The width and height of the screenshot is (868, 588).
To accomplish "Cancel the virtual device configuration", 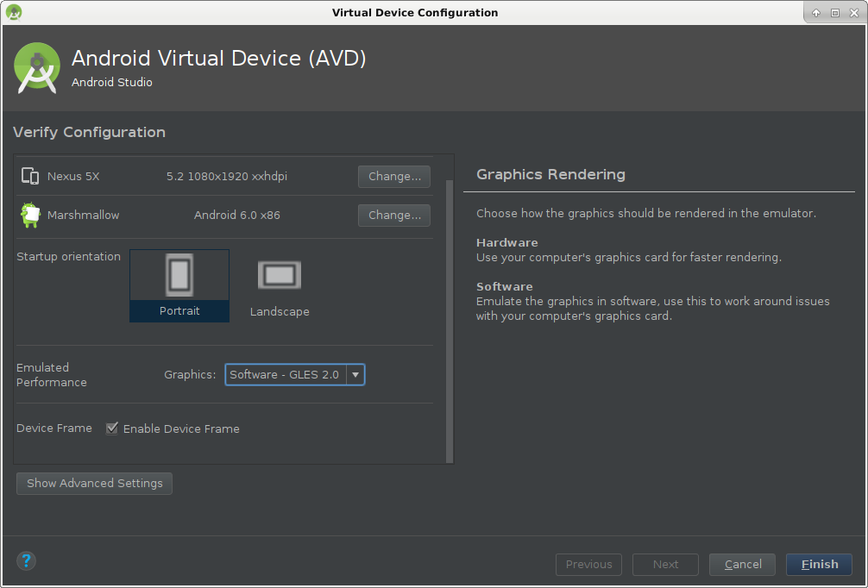I will tap(742, 564).
